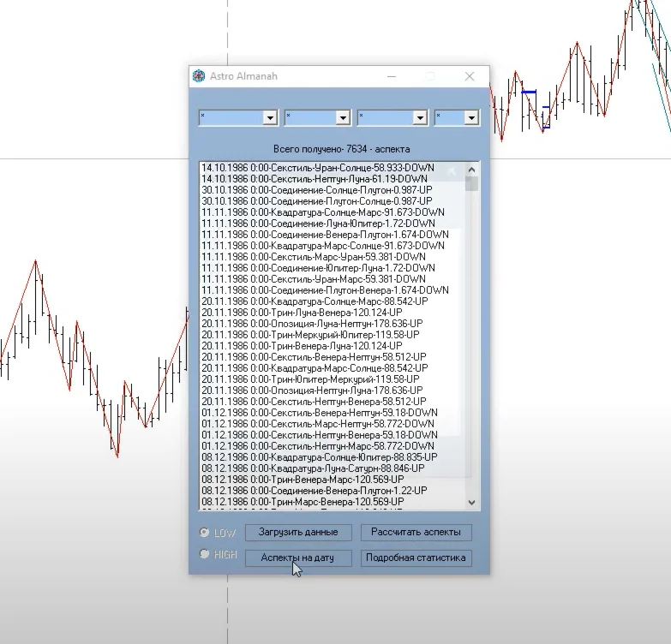The height and width of the screenshot is (644, 671).
Task: Select row 14.10.1986 Секстиль-Уран-Солнце-58.933-DOWN
Action: pyautogui.click(x=333, y=168)
